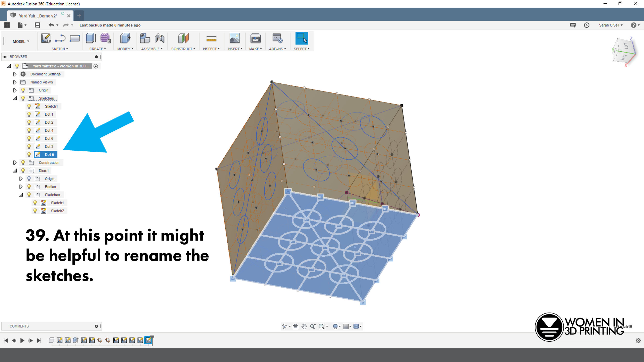Click the Offset Plane construct icon
644x362 pixels.
click(x=183, y=38)
